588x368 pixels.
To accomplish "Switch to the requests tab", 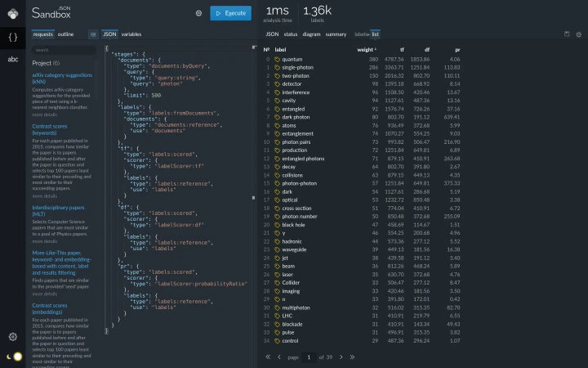I will [42, 34].
